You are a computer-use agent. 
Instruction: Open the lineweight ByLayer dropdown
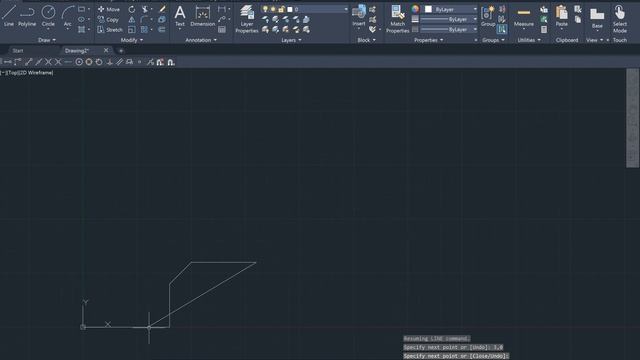coord(475,19)
